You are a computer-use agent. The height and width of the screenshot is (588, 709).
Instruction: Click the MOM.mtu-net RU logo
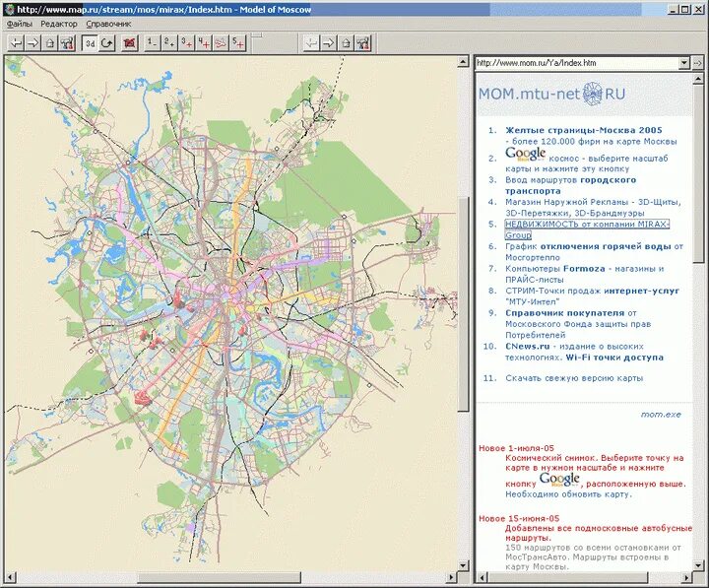(x=551, y=95)
